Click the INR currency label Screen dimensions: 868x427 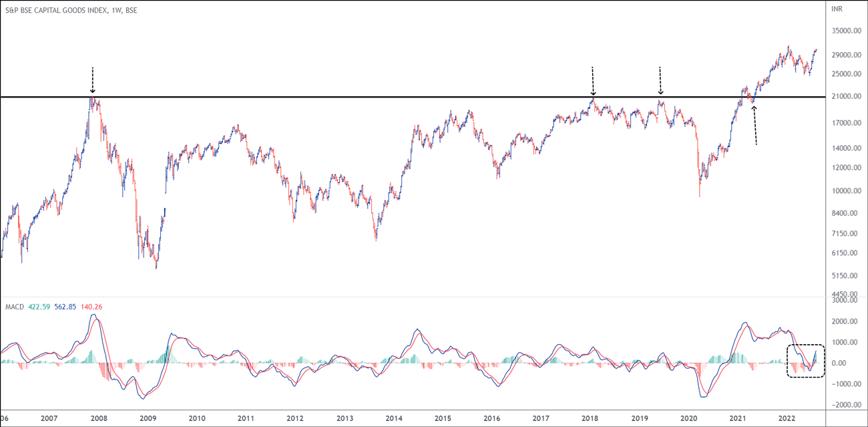click(837, 9)
